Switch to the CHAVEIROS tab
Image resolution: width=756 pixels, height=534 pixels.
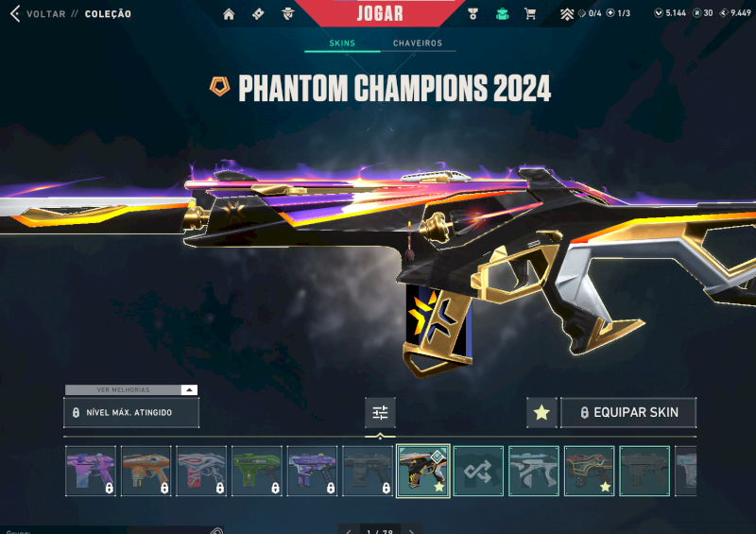(x=418, y=43)
